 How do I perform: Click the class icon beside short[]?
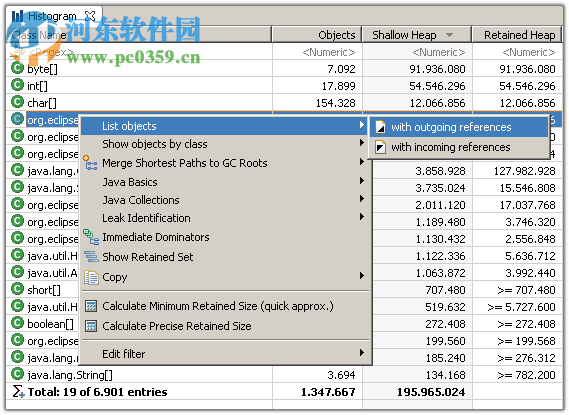pyautogui.click(x=17, y=289)
